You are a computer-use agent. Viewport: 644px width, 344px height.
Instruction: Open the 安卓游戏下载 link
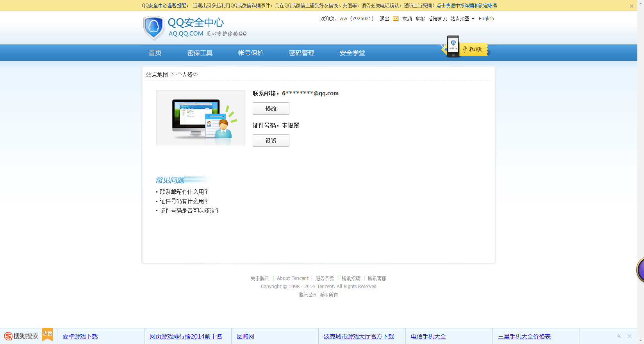80,336
